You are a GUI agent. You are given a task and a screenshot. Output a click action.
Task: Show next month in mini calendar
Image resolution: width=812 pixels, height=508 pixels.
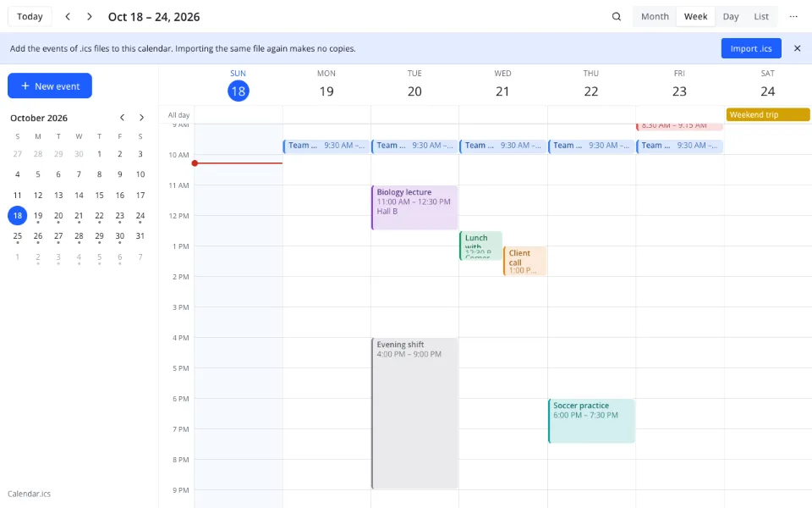(141, 118)
